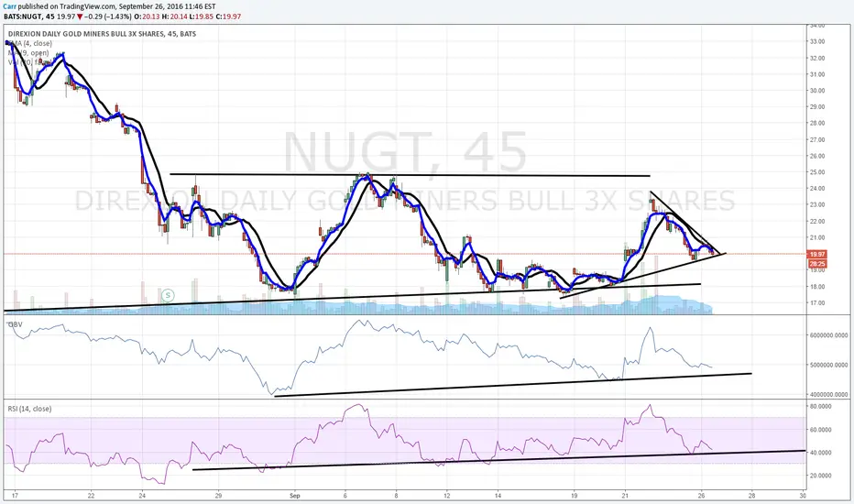854x504 pixels.
Task: Select the MA (9, open) indicator label
Action: [28, 53]
